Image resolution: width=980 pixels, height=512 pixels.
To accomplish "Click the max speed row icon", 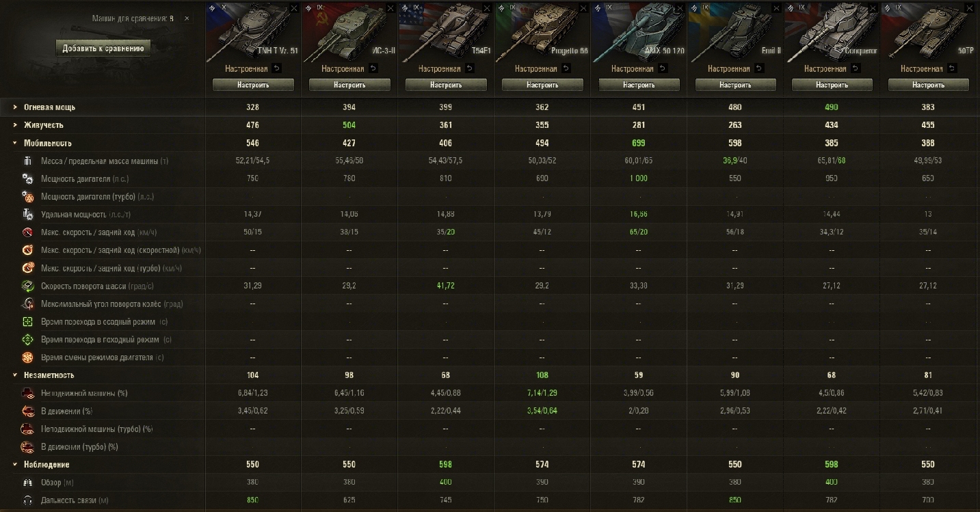I will [x=27, y=232].
